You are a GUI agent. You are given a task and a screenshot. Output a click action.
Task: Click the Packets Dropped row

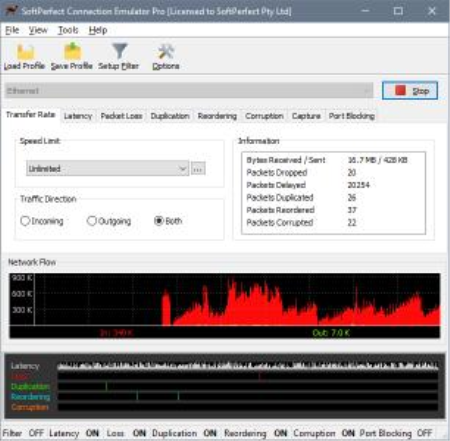(333, 173)
